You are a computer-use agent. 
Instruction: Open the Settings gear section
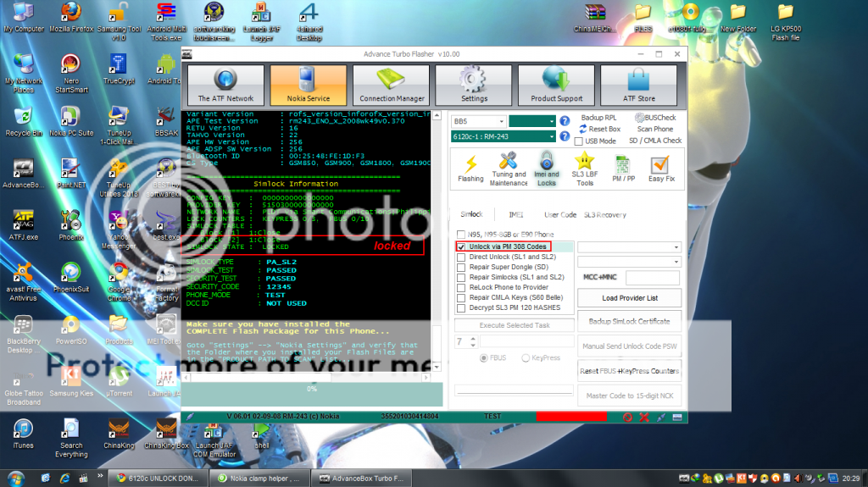(x=474, y=85)
